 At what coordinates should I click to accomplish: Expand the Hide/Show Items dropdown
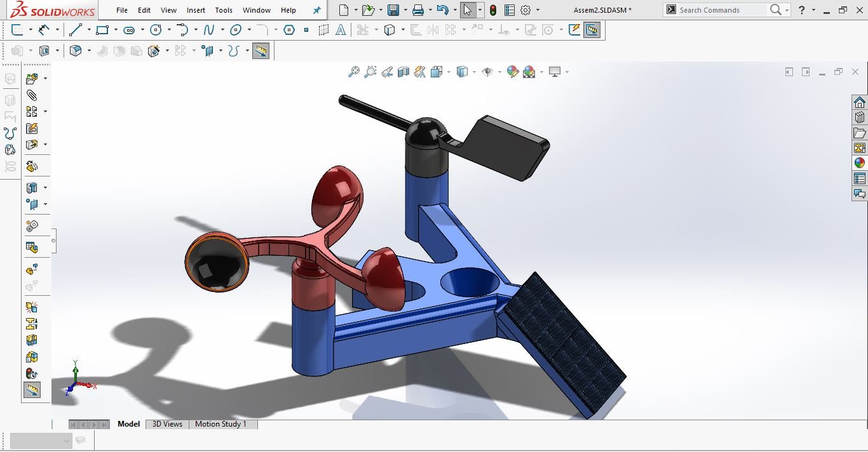499,72
